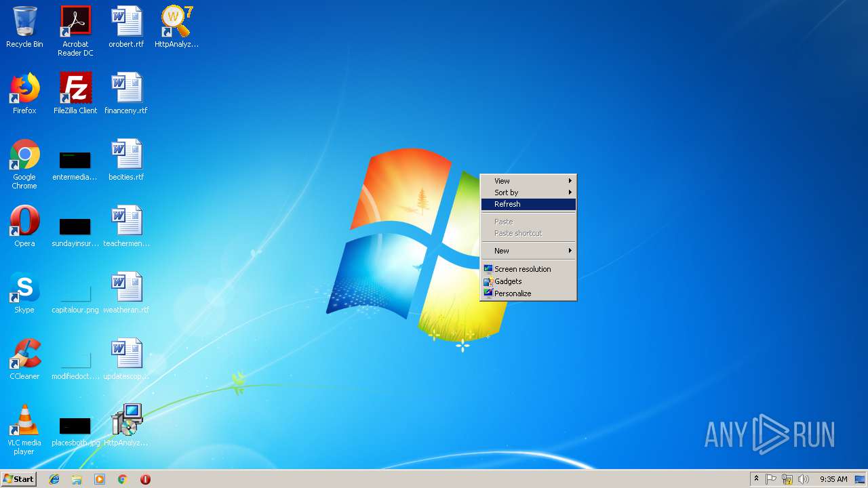Select the teachermen document icon
The height and width of the screenshot is (488, 868).
click(x=126, y=226)
